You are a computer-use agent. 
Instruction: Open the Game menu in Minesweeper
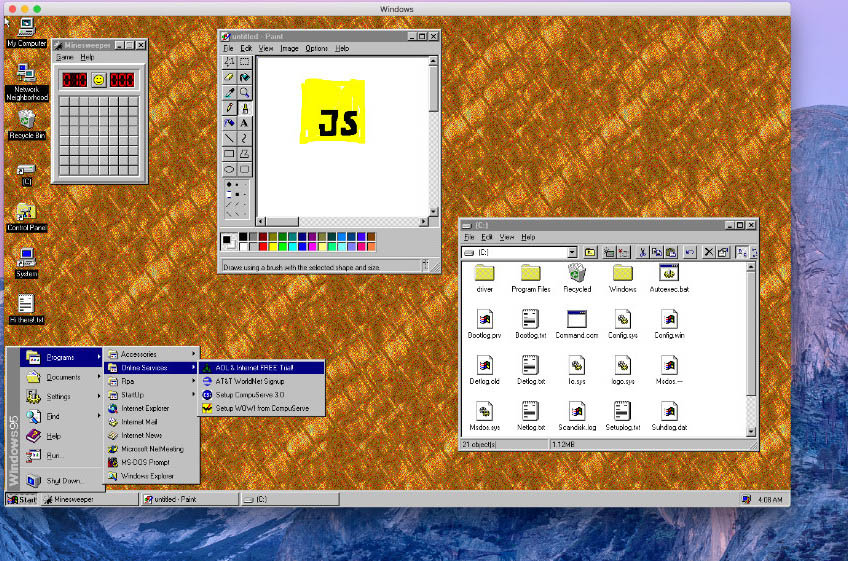click(65, 57)
